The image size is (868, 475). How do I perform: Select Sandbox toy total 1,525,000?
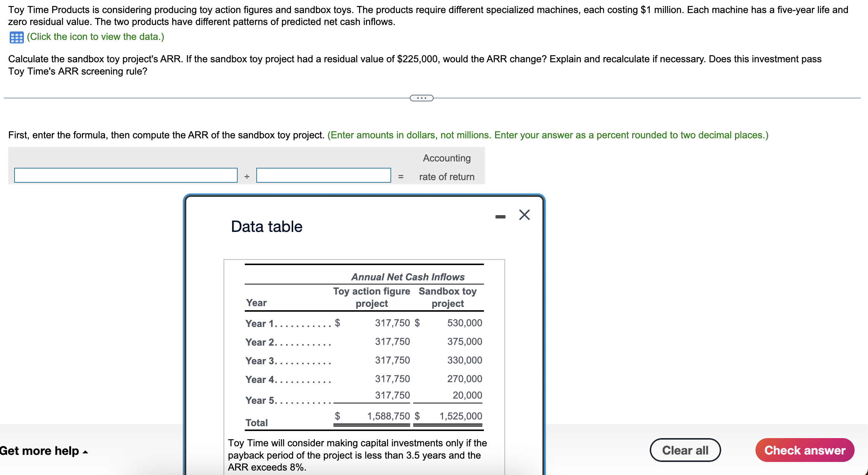(460, 416)
